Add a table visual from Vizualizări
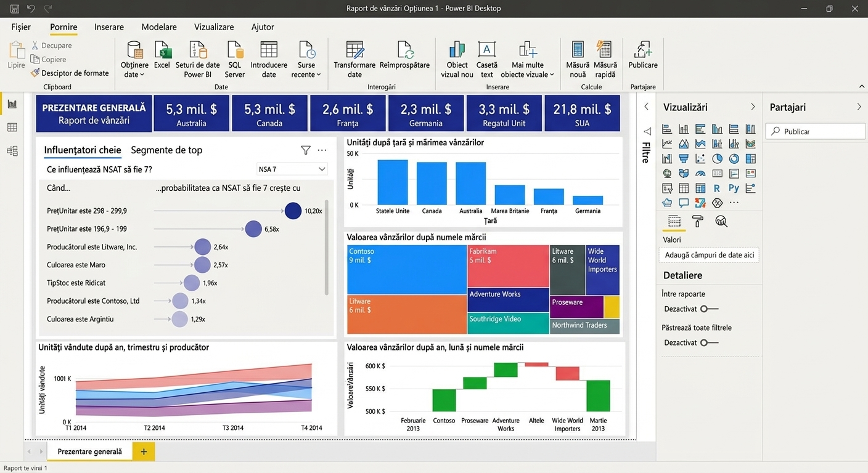Viewport: 868px width, 473px height. tap(684, 188)
